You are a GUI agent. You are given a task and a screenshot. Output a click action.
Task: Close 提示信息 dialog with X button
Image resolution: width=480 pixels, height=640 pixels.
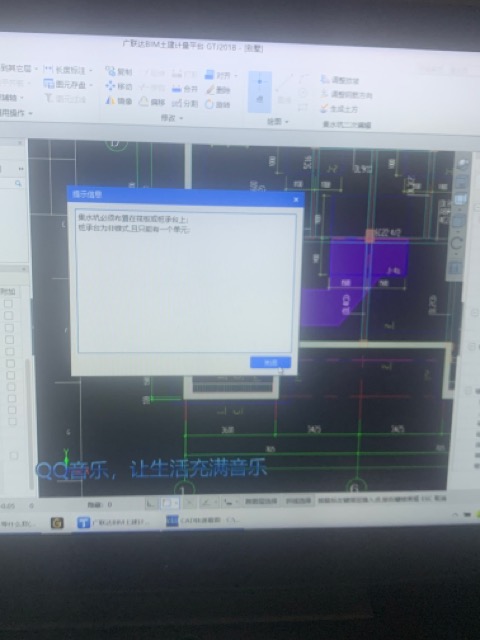[x=296, y=200]
